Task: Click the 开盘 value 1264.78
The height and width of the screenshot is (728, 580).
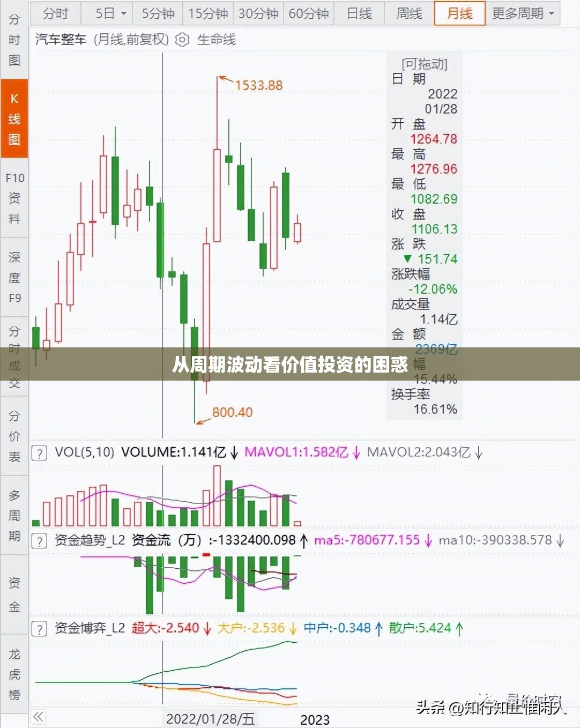Action: [434, 139]
